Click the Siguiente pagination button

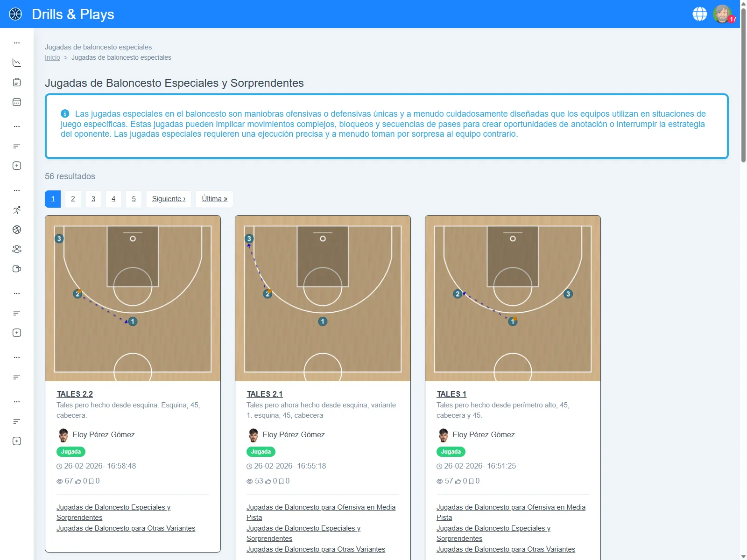point(169,199)
